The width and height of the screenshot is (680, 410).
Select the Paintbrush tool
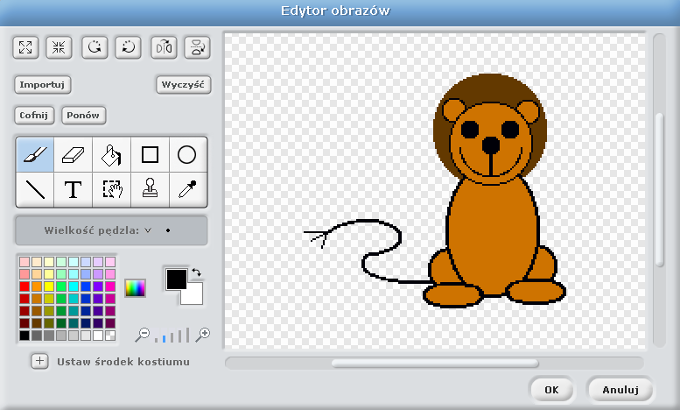coord(35,155)
